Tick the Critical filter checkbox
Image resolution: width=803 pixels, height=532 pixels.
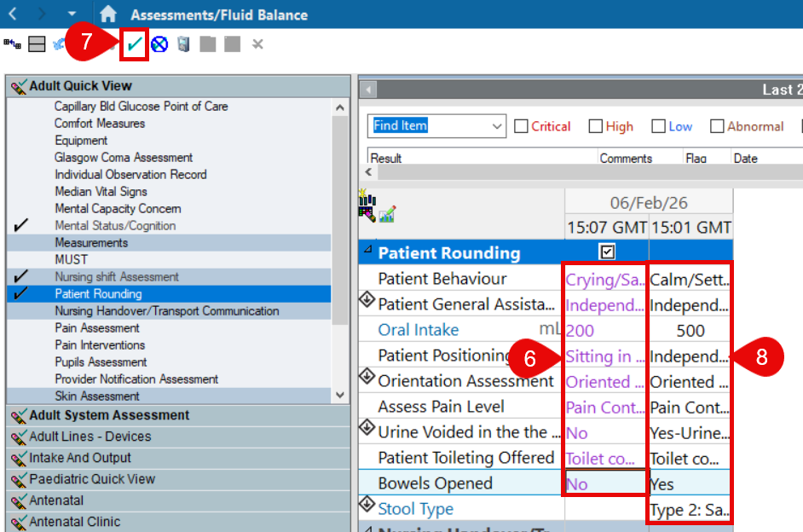(x=521, y=126)
